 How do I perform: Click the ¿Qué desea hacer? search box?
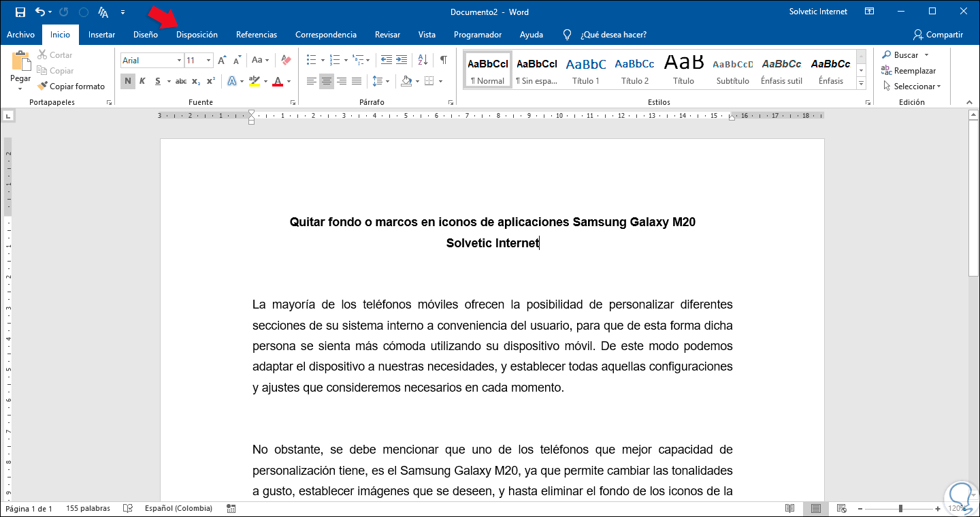point(613,35)
